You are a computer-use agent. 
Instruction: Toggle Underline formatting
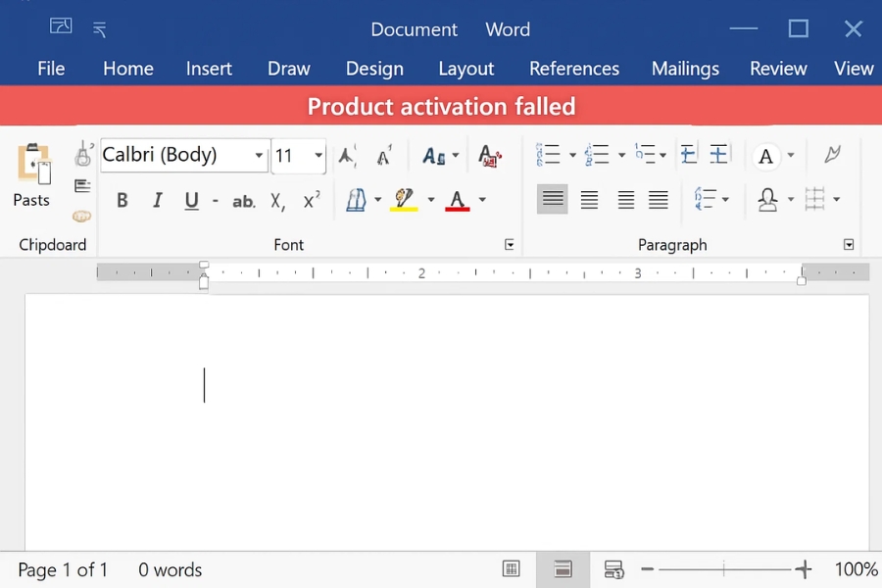(x=192, y=201)
